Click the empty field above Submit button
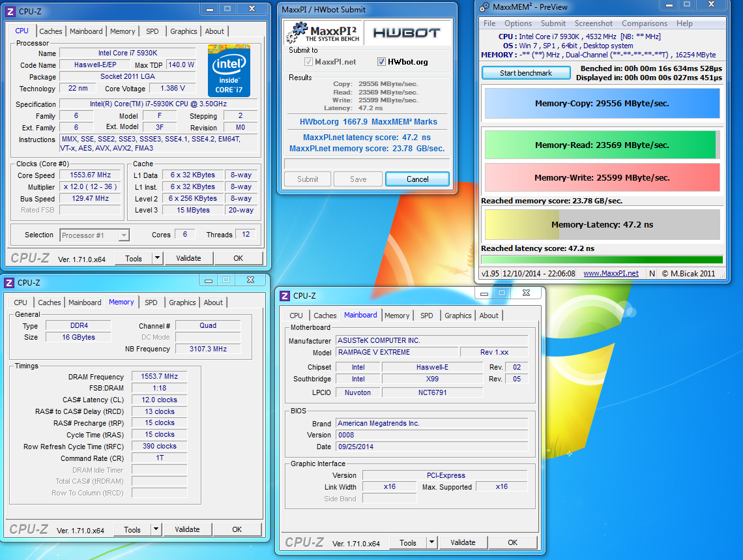 point(367,164)
